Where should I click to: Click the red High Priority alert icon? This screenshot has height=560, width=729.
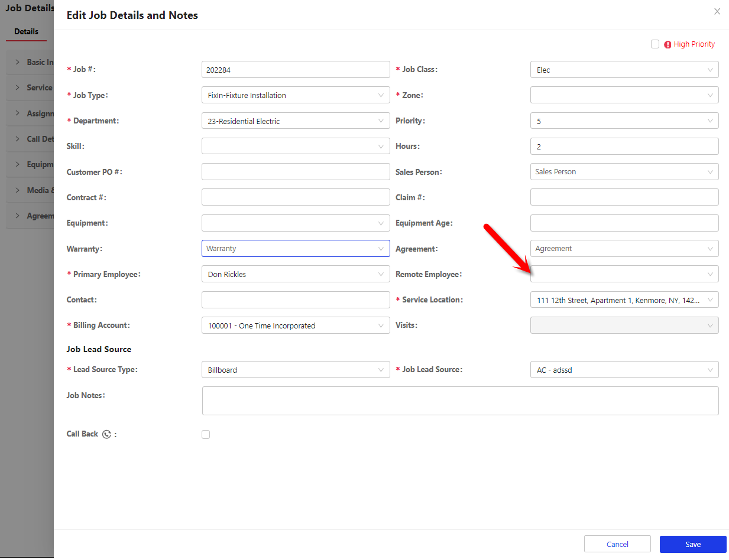pyautogui.click(x=668, y=44)
